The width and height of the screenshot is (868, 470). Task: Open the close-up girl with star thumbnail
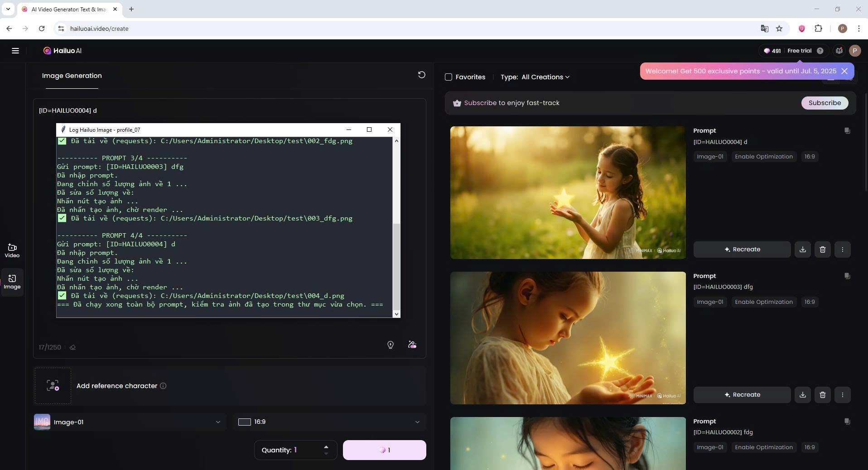coord(568,338)
